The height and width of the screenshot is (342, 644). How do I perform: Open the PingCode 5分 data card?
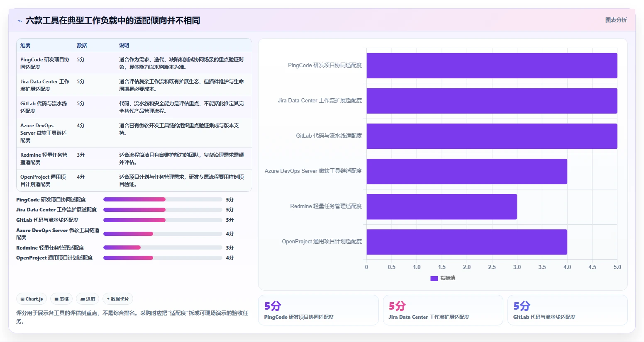pos(318,310)
